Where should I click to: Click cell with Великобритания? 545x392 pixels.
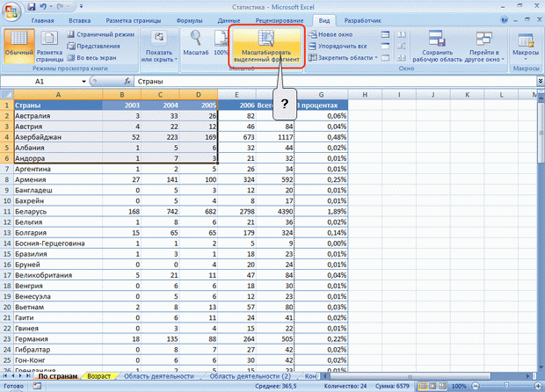pyautogui.click(x=58, y=275)
